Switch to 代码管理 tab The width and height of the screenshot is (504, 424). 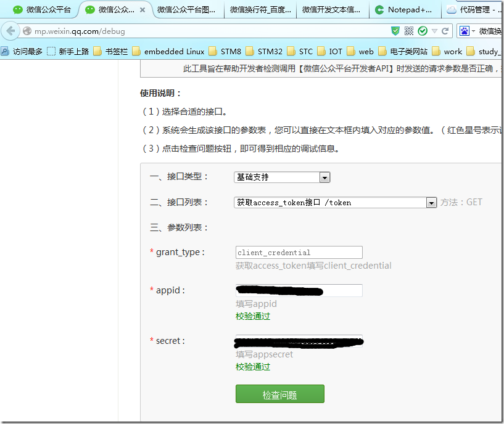(473, 10)
